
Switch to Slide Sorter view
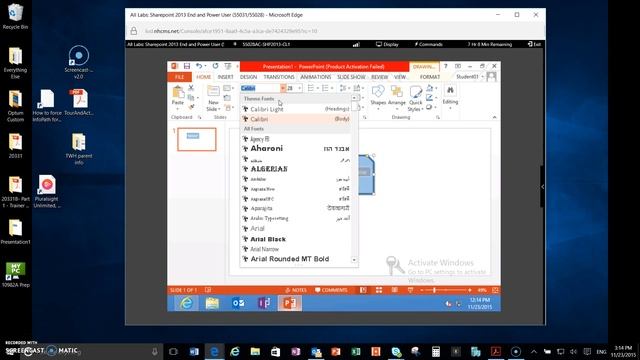(x=379, y=290)
